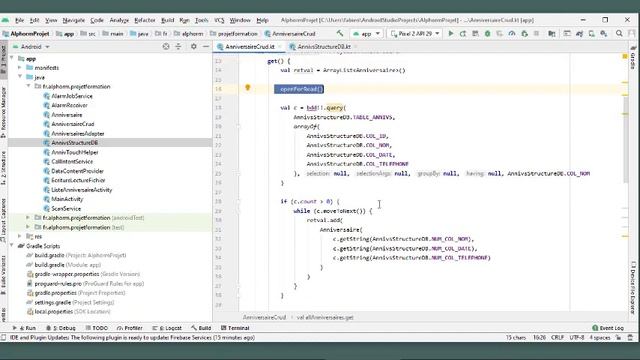This screenshot has width=640, height=360.
Task: Click the green Debug app bug icon
Action: pyautogui.click(x=487, y=33)
